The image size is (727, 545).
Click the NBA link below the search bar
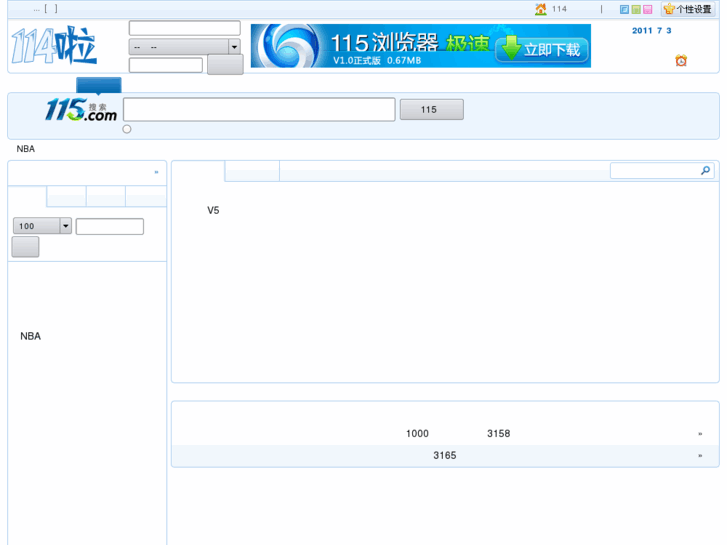[26, 149]
